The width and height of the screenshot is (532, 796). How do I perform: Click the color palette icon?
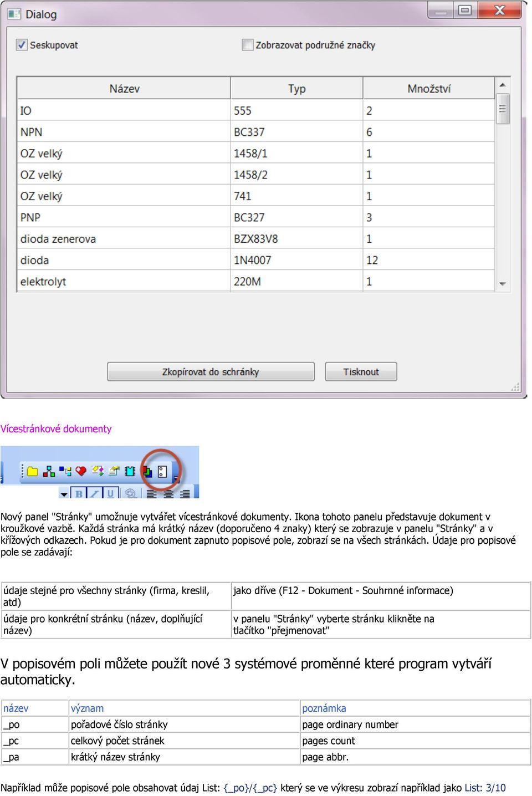pyautogui.click(x=131, y=493)
